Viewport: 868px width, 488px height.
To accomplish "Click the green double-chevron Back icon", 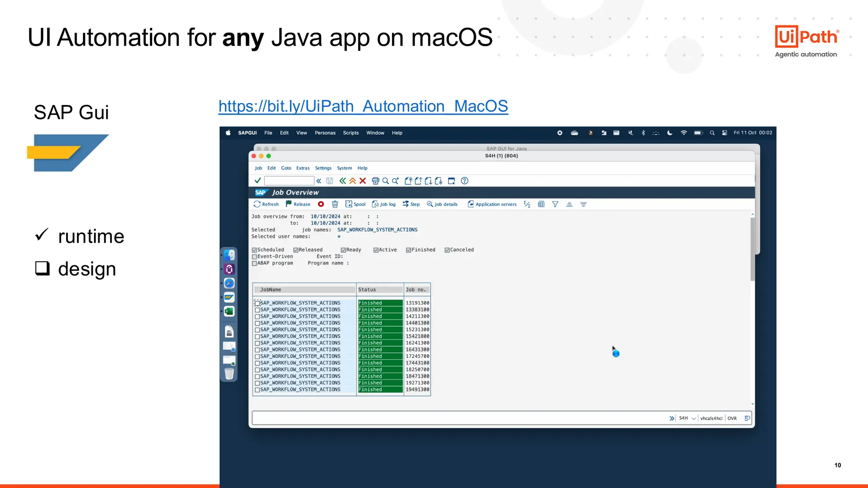I will (342, 181).
